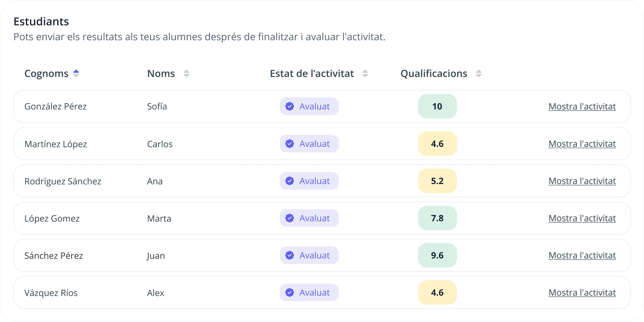Image resolution: width=644 pixels, height=322 pixels.
Task: Click Sofía's Avaluat checkmark badge icon
Action: coord(290,106)
